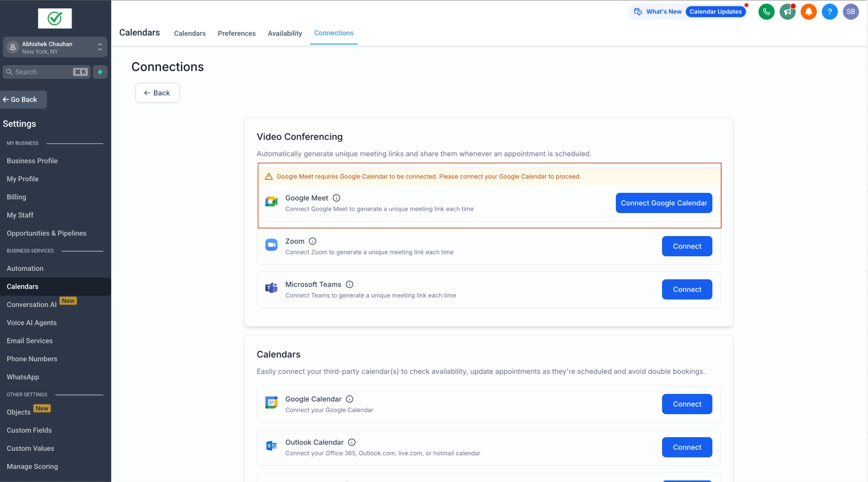Open the orange notifications bell

click(x=808, y=12)
